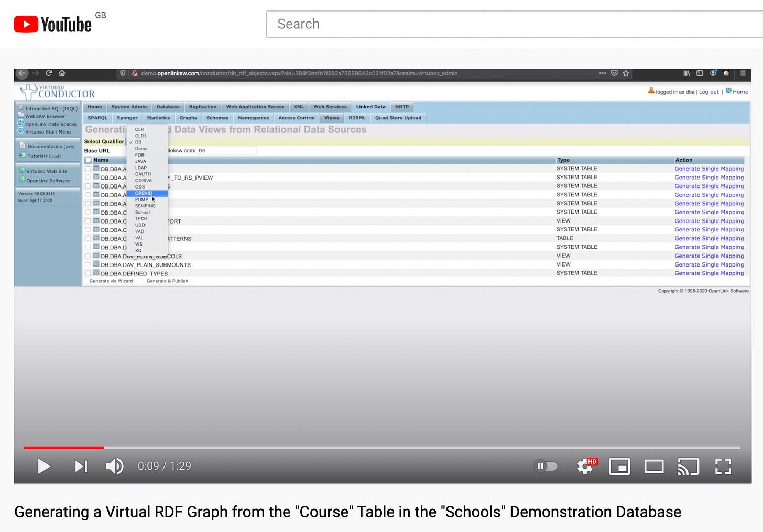Image resolution: width=763 pixels, height=532 pixels.
Task: Play the video
Action: pyautogui.click(x=44, y=466)
